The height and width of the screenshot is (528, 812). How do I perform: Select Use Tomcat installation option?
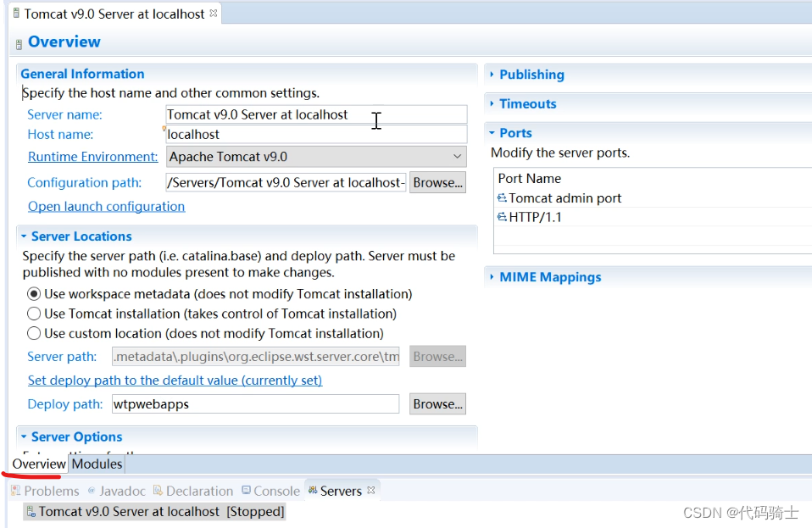click(34, 314)
